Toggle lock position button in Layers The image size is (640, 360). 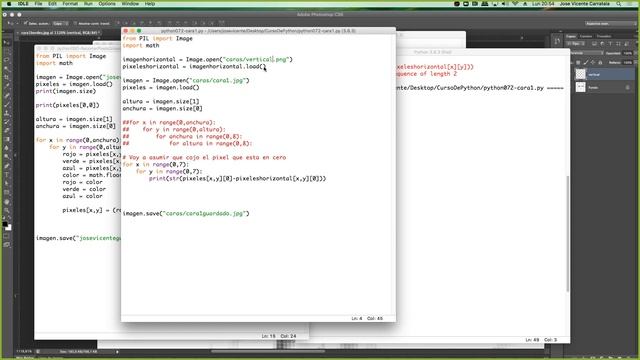coord(593,62)
